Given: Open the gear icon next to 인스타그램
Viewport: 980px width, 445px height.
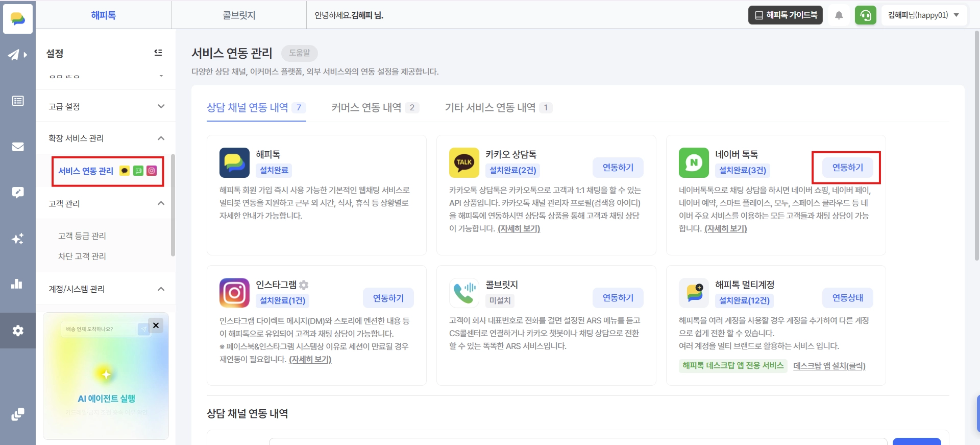Looking at the screenshot, I should tap(304, 285).
